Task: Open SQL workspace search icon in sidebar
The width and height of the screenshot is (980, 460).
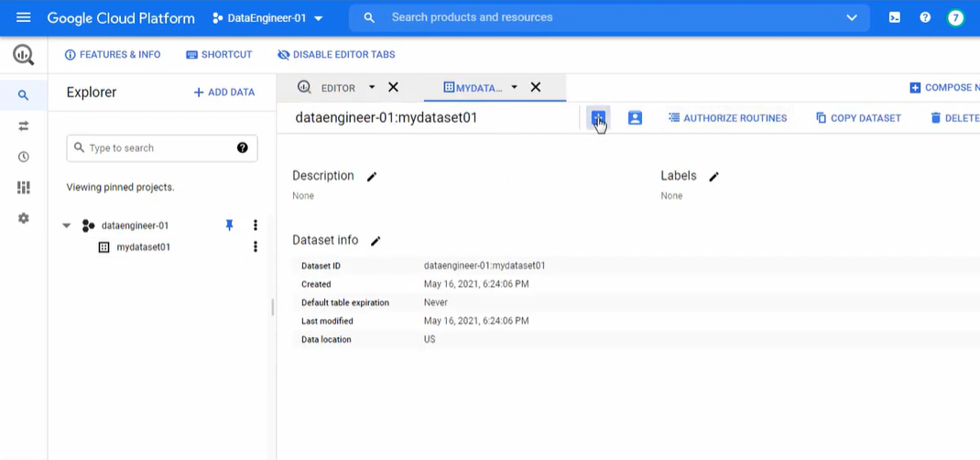Action: (23, 95)
